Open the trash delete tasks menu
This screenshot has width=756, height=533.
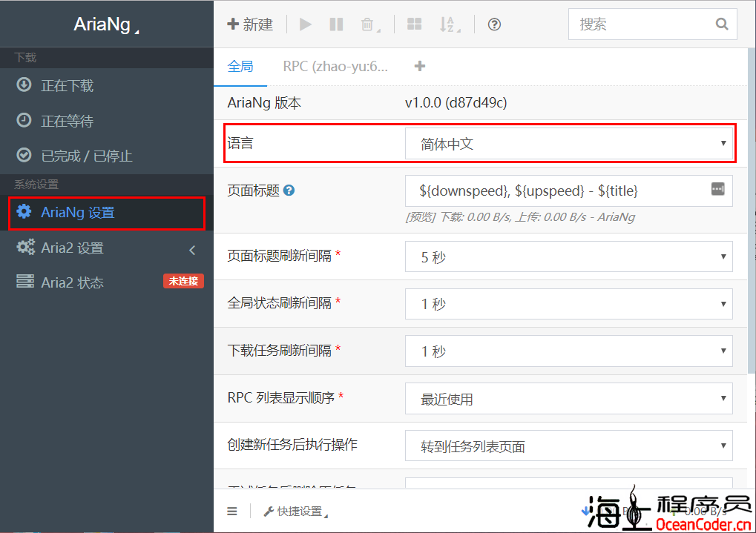point(369,24)
